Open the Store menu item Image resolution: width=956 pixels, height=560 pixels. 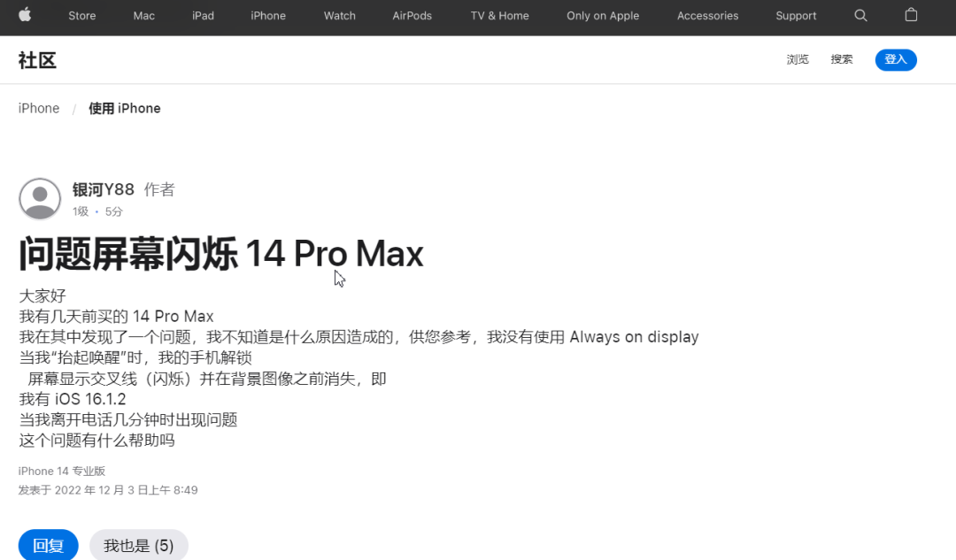(81, 16)
